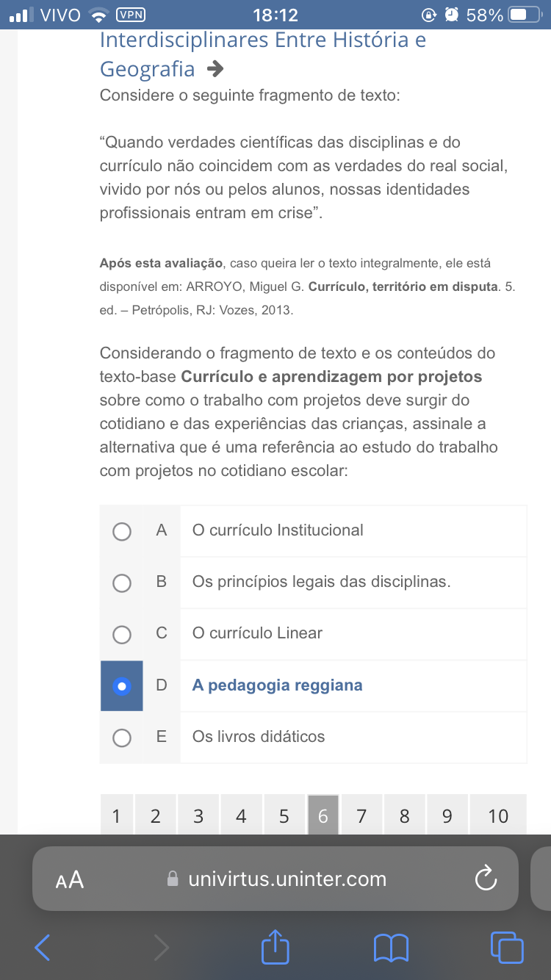Tap the Safari share icon
Viewport: 551px width, 980px height.
point(275,947)
